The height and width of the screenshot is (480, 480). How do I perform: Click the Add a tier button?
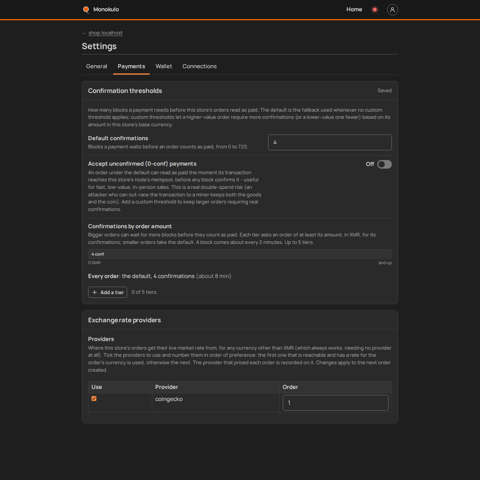107,292
